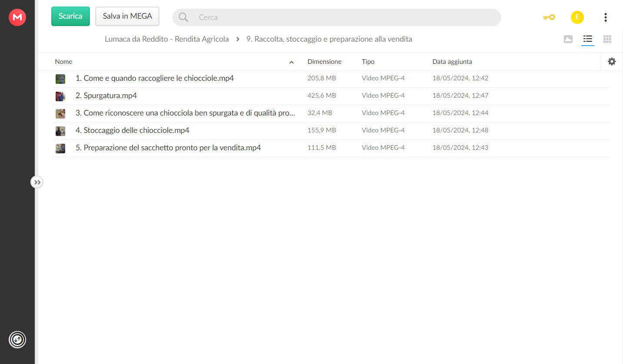
Task: Click Salva in MEGA button
Action: point(127,16)
